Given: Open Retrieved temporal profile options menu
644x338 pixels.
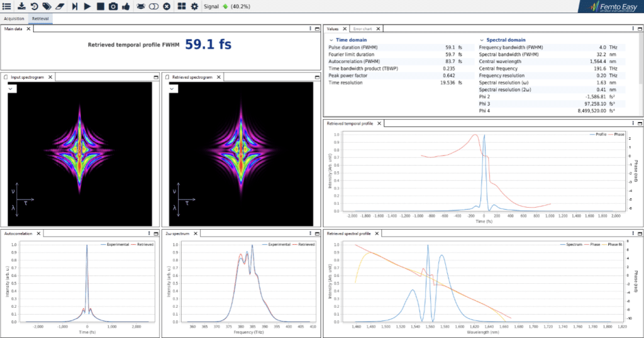Looking at the screenshot, I should pyautogui.click(x=633, y=123).
